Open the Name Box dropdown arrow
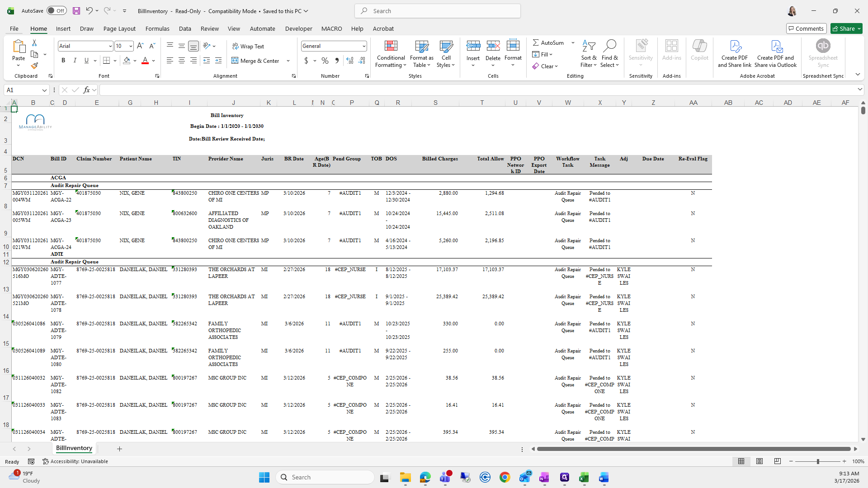The width and height of the screenshot is (868, 488). point(44,90)
